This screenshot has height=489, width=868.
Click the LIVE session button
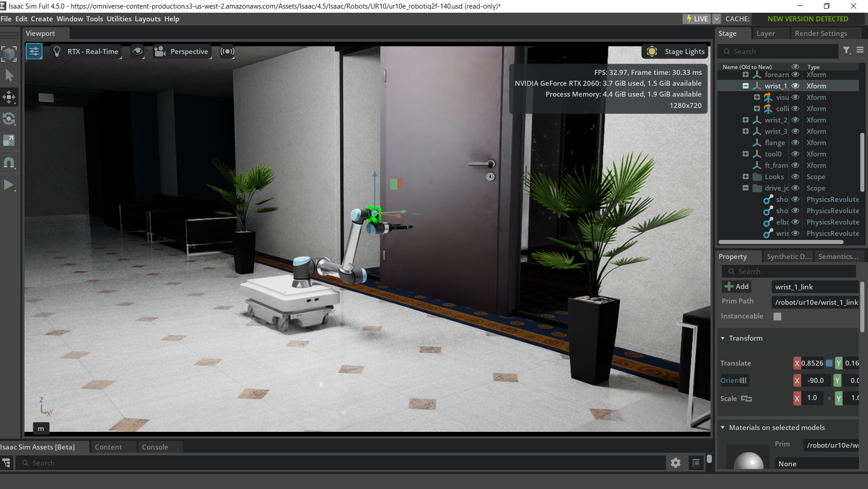click(697, 19)
